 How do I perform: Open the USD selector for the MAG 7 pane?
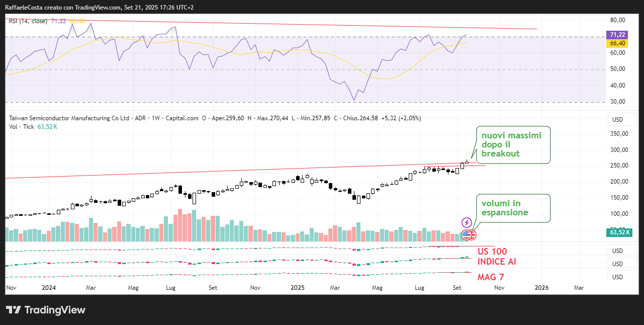pyautogui.click(x=617, y=277)
